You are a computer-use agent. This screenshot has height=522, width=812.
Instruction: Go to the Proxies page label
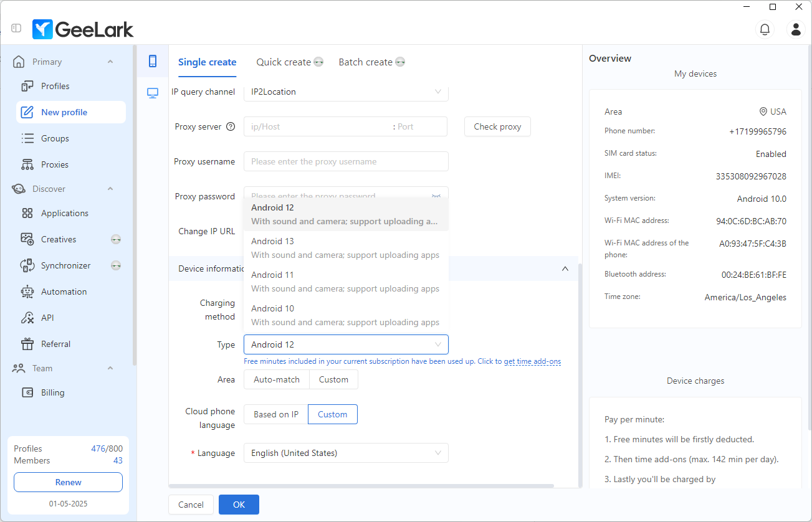(55, 164)
